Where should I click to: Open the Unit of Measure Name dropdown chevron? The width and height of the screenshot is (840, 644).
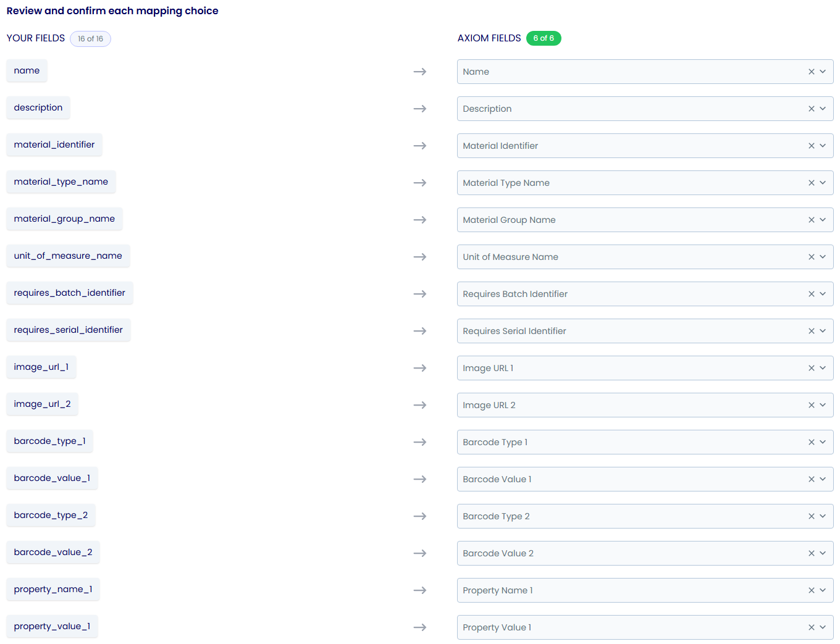tap(823, 257)
